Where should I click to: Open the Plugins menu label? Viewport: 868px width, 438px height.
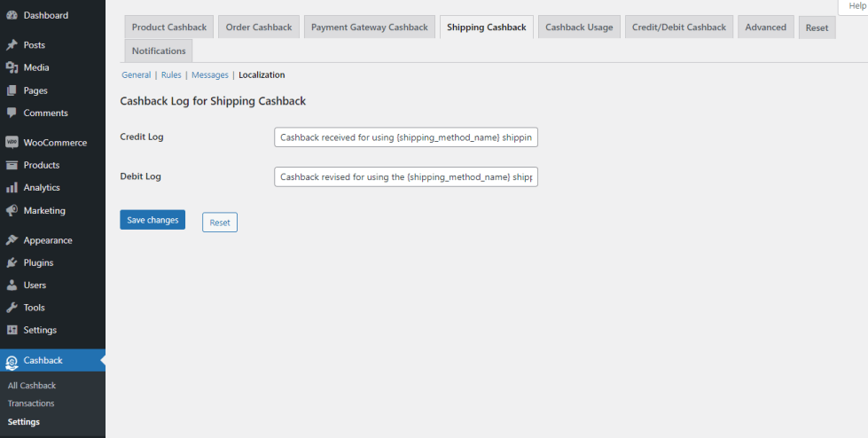38,263
